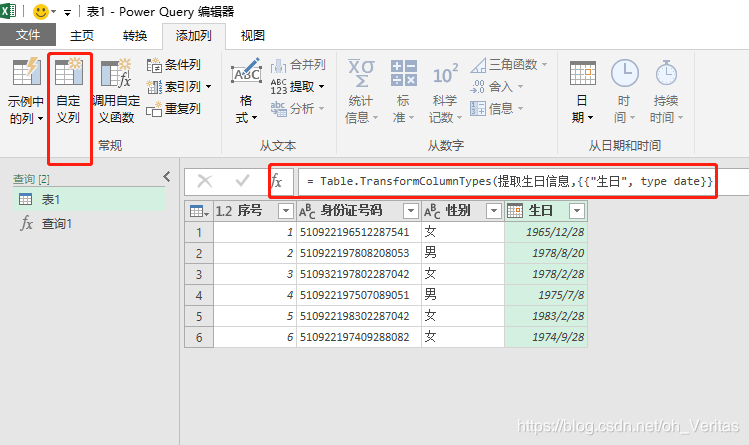Select the 添加列 tab

194,36
